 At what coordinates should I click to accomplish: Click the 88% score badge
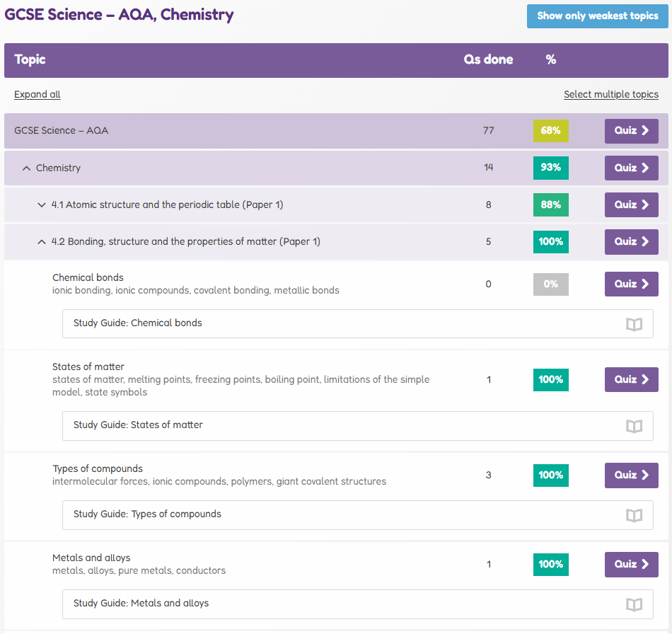click(551, 205)
